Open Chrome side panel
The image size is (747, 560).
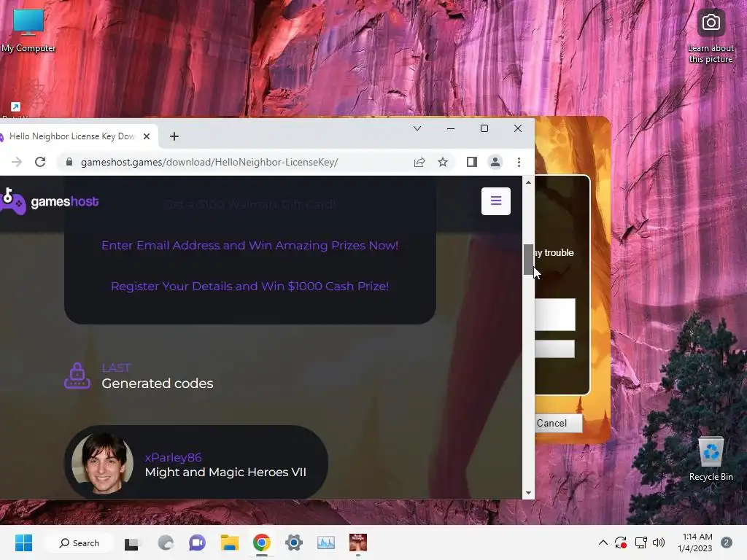(x=472, y=163)
